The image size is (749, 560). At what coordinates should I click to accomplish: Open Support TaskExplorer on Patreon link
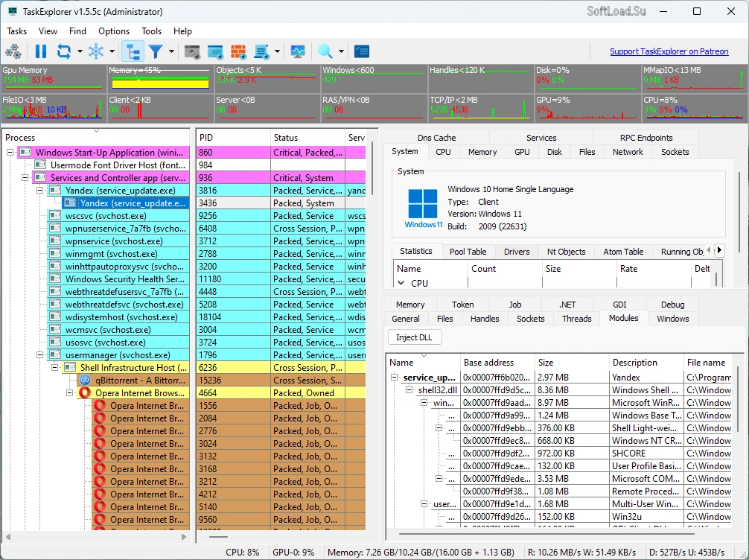(x=669, y=51)
